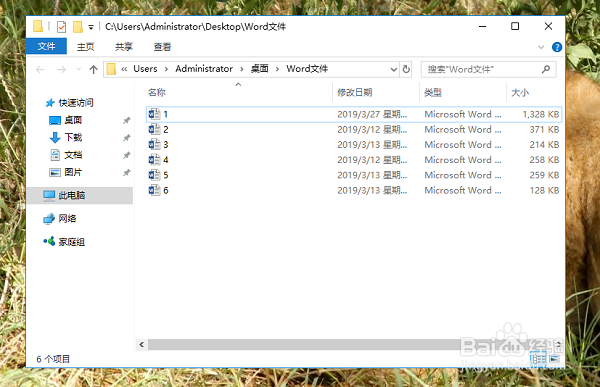The height and width of the screenshot is (387, 600).
Task: Click the 371 KB size cell
Action: 544,129
